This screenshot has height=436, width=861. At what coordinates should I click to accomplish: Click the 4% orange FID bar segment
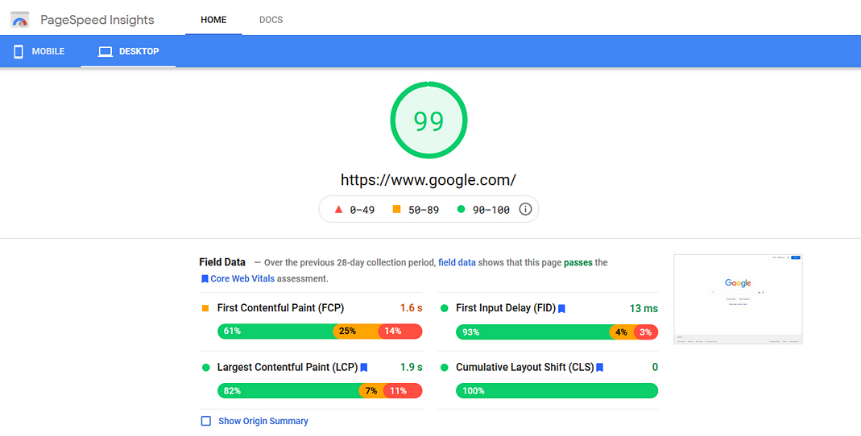[x=622, y=332]
